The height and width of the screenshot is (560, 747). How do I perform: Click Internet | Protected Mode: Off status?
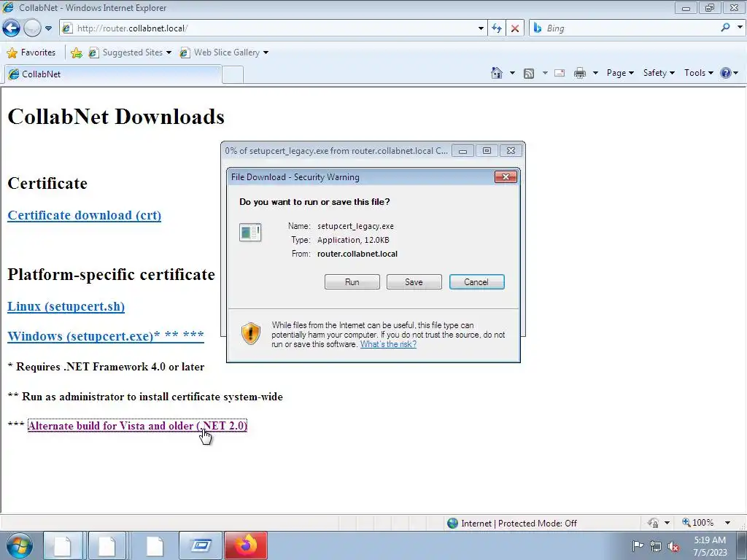(519, 524)
